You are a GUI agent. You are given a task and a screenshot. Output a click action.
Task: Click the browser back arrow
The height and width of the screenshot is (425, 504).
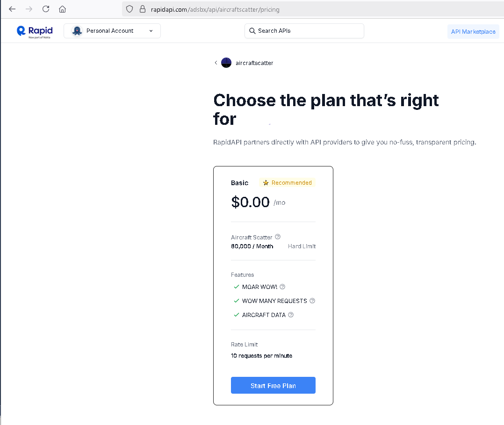(x=12, y=9)
